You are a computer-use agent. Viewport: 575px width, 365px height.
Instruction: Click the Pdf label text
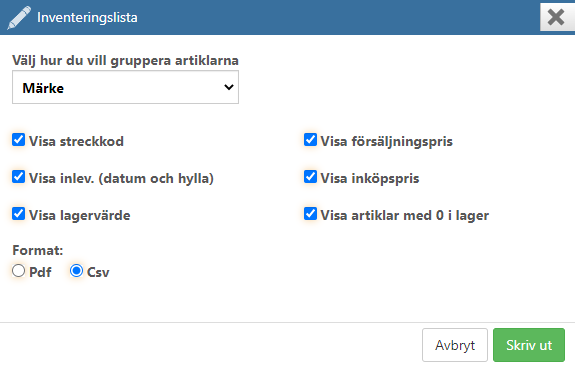tap(40, 272)
